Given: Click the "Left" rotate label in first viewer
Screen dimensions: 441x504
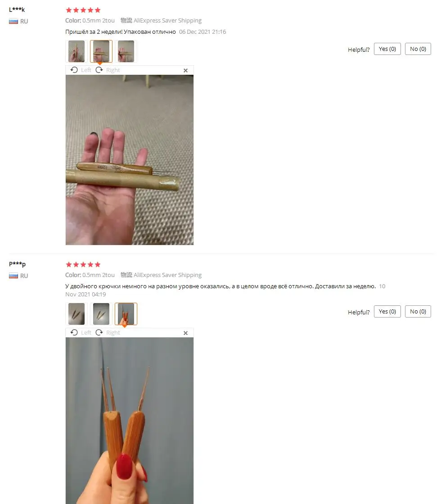Looking at the screenshot, I should pyautogui.click(x=86, y=70).
